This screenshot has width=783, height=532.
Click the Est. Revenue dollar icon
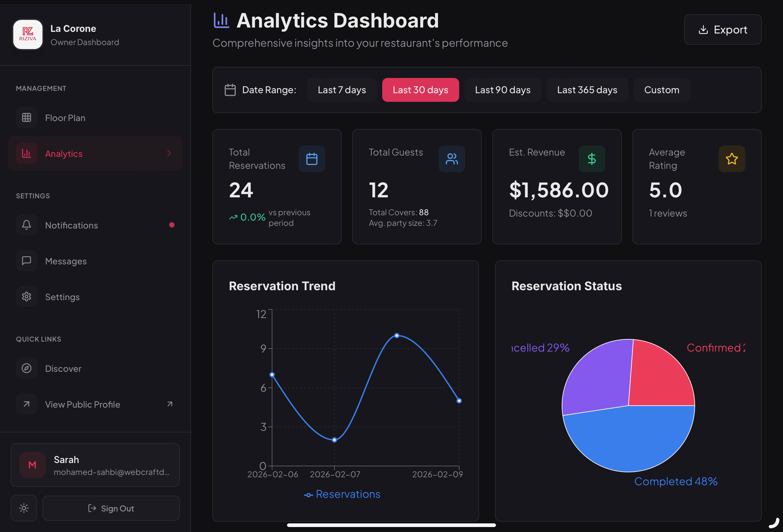(x=592, y=159)
